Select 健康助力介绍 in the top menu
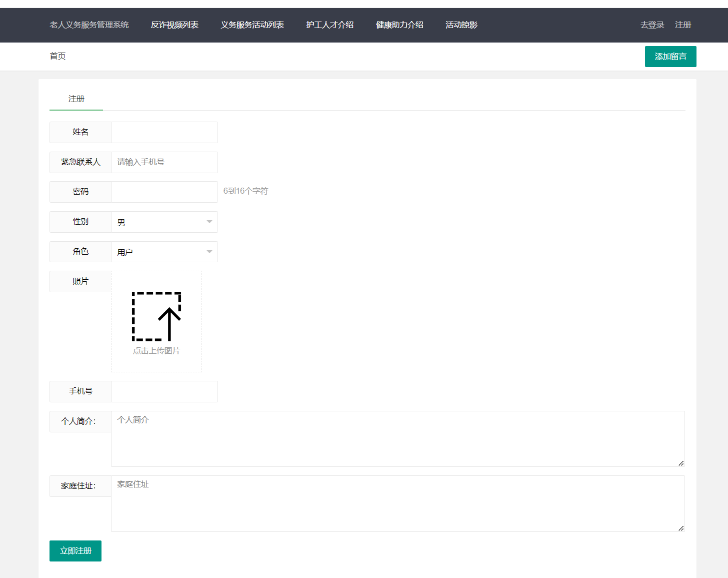This screenshot has width=728, height=578. pyautogui.click(x=399, y=25)
